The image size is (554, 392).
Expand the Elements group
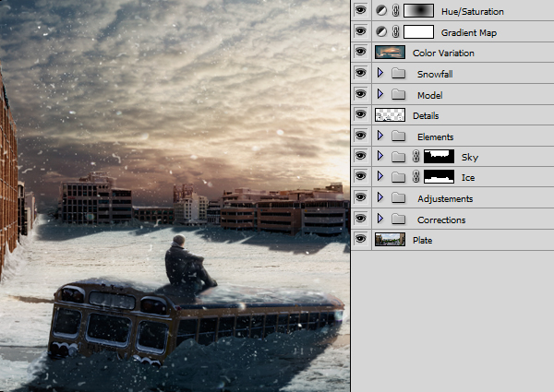point(380,136)
